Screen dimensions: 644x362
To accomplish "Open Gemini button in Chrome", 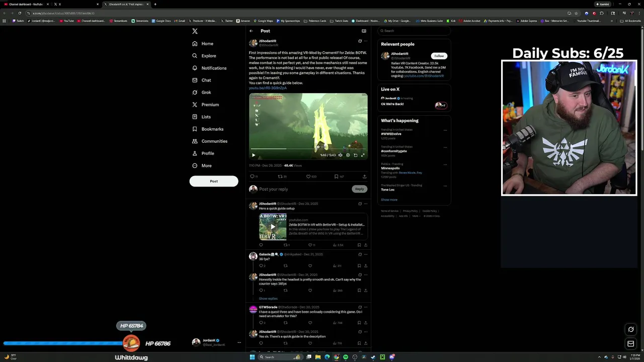I will pos(603,4).
